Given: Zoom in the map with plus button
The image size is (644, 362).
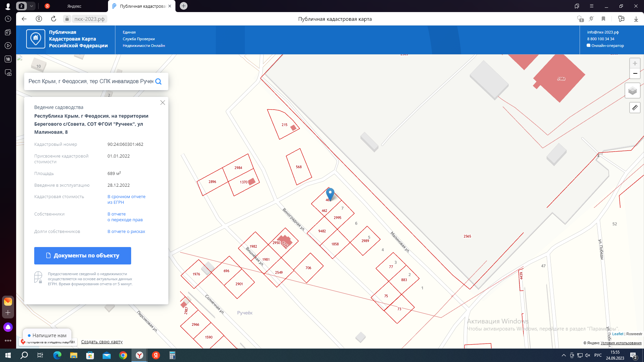Looking at the screenshot, I should 635,63.
